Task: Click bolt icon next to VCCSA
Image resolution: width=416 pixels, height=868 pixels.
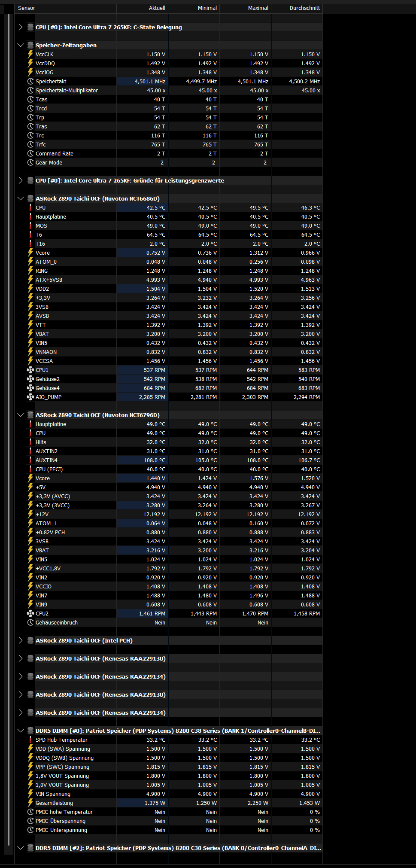Action: [x=30, y=361]
